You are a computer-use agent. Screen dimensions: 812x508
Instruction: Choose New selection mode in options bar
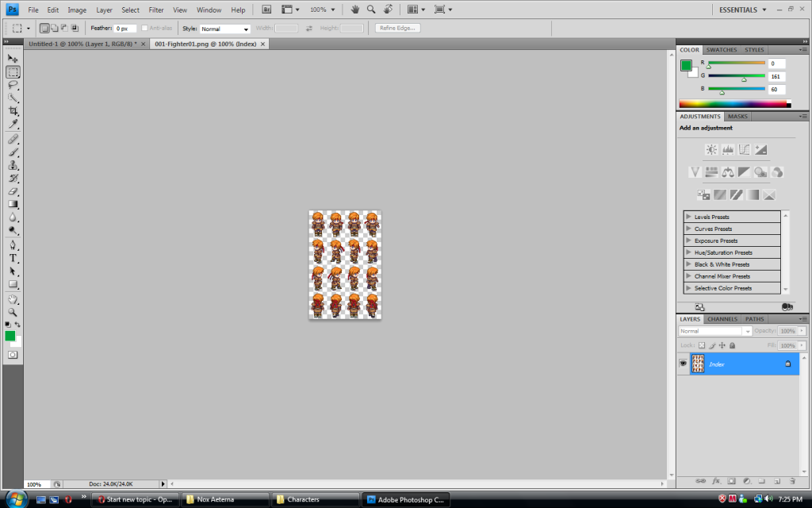44,28
